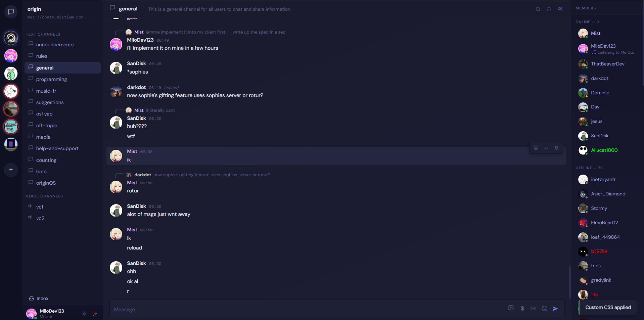
Task: View ThatBeaverDev's profile in members list
Action: pyautogui.click(x=607, y=64)
